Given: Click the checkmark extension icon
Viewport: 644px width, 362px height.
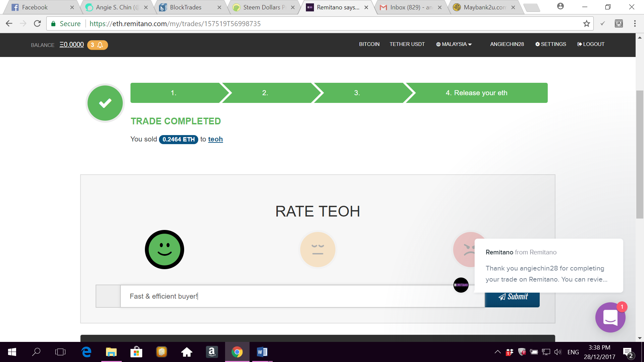Looking at the screenshot, I should (602, 23).
